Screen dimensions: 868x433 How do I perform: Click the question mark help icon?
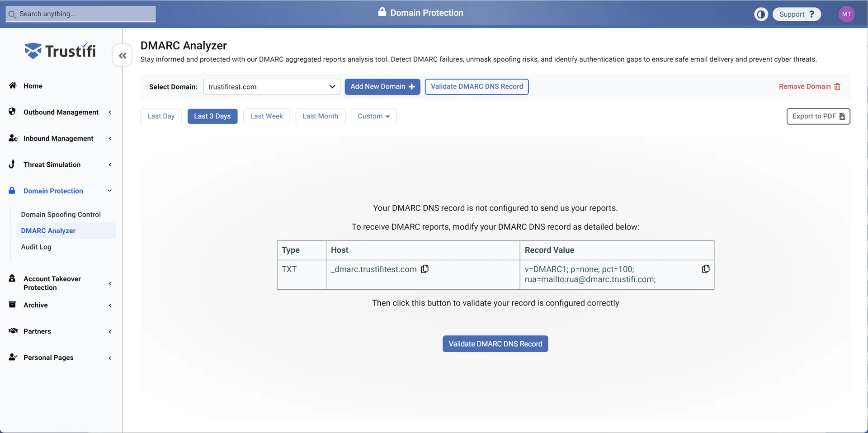(x=812, y=14)
